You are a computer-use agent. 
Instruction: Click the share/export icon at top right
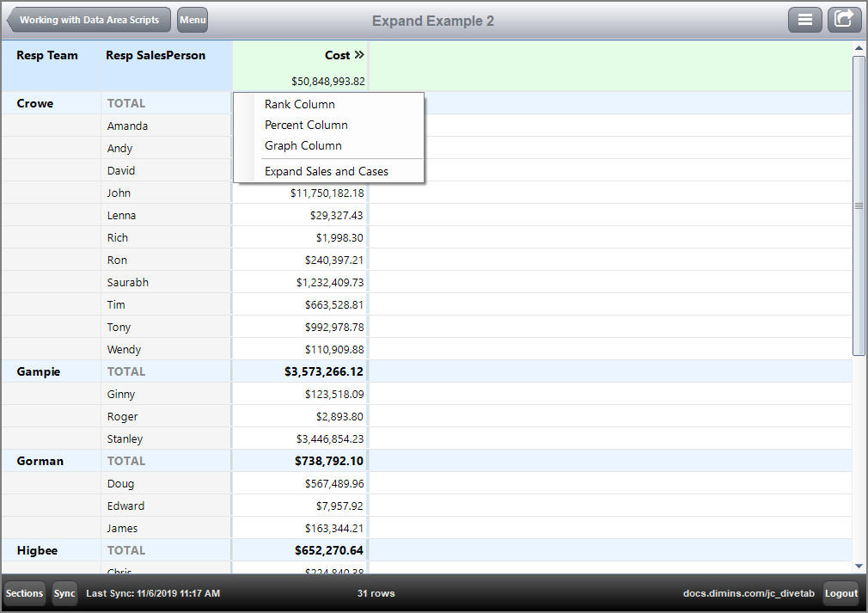tap(843, 19)
